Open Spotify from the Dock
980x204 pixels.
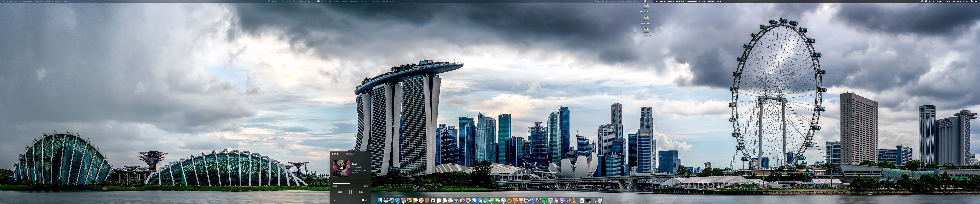(544, 200)
